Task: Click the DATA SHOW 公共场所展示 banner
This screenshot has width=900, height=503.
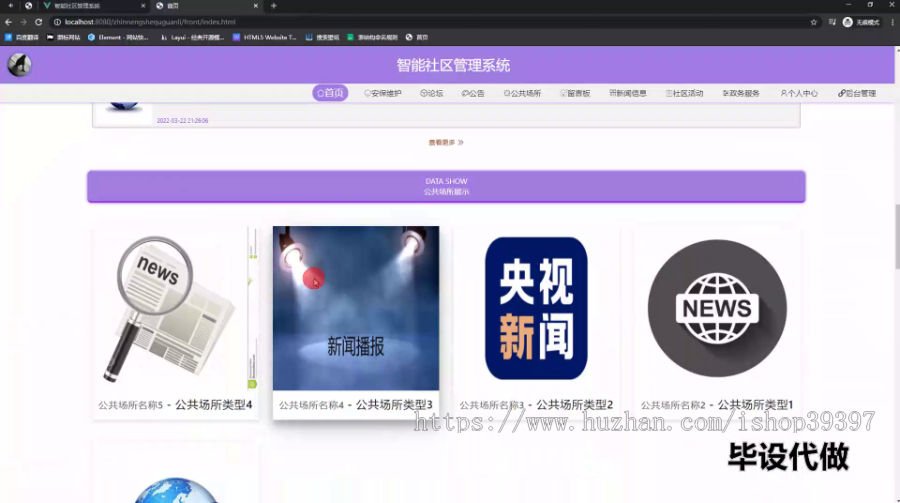Action: coord(446,186)
